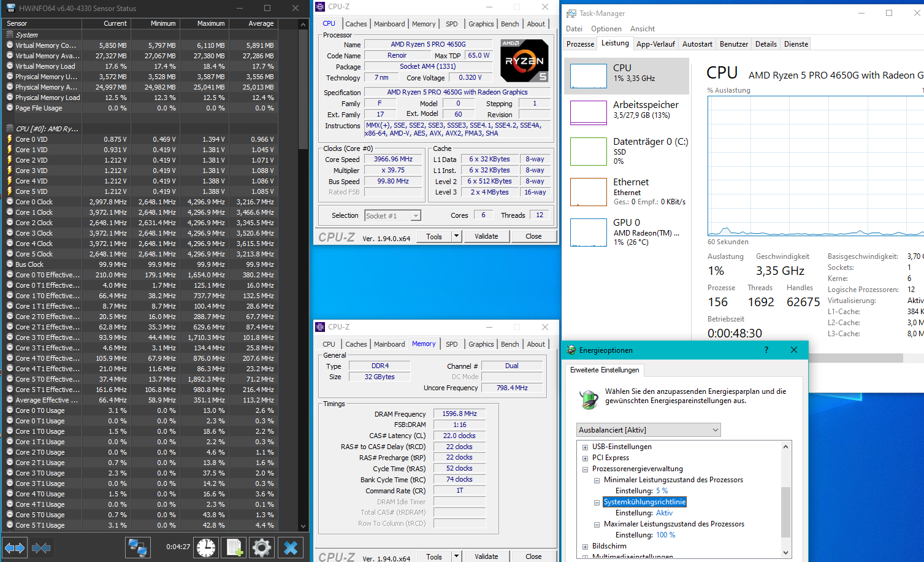Select Arbeitsspeicher graph in Task-Manager sidebar
The height and width of the screenshot is (562, 924).
pyautogui.click(x=589, y=113)
